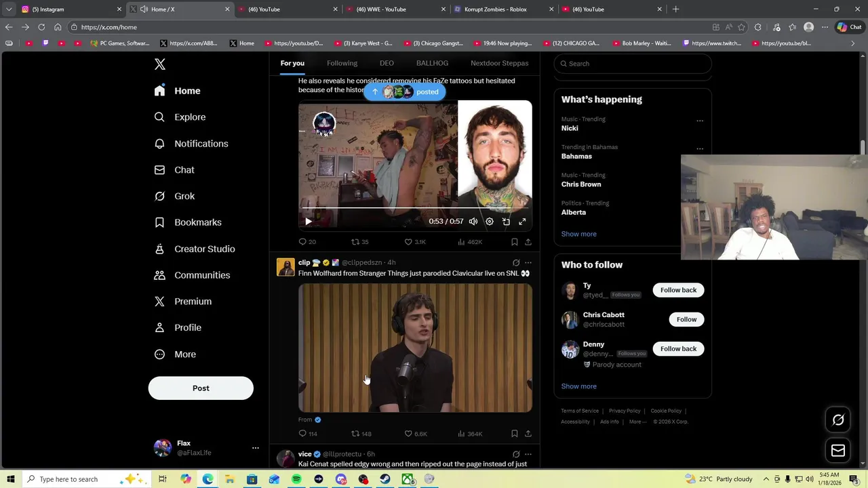Open more options on clip's post
Screen dimensions: 868x488
click(x=528, y=263)
